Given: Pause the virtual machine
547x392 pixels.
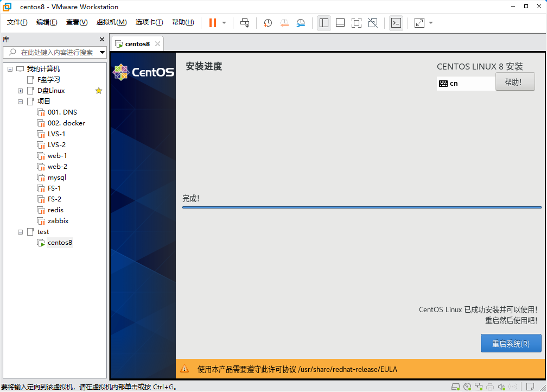Looking at the screenshot, I should click(213, 23).
